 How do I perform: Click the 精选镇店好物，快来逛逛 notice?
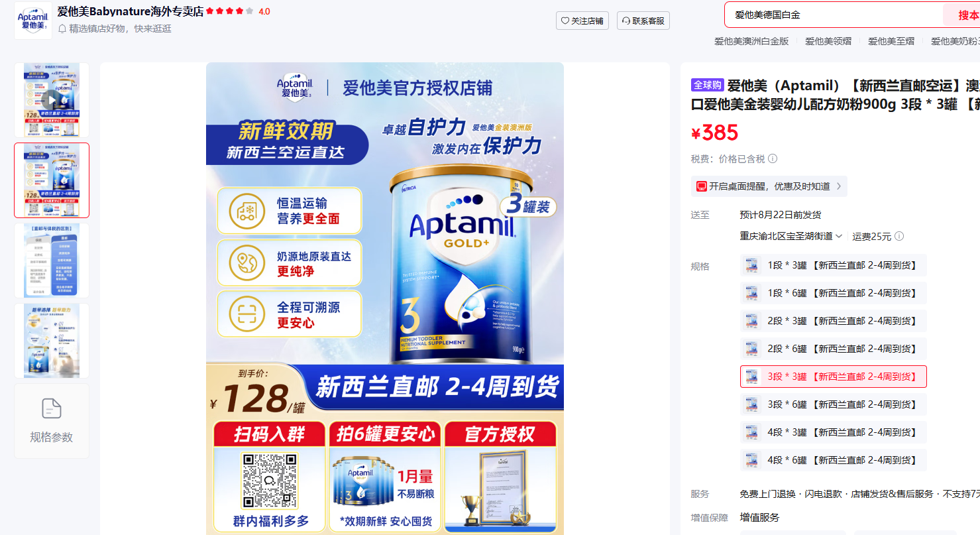click(x=115, y=29)
